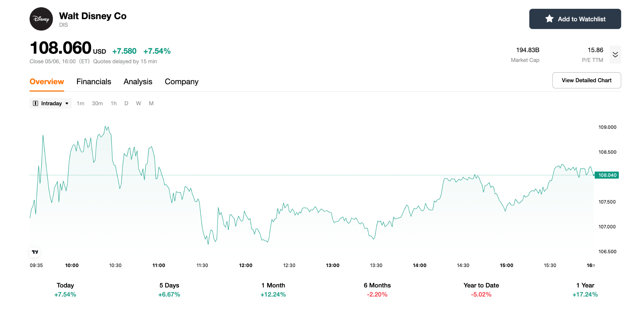The height and width of the screenshot is (311, 644).
Task: Select the 1 Year performance period
Action: (585, 290)
